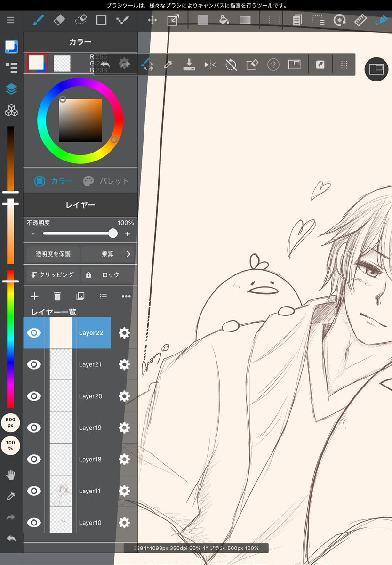The width and height of the screenshot is (392, 565).
Task: Open the layers sidebar icon
Action: [x=11, y=89]
